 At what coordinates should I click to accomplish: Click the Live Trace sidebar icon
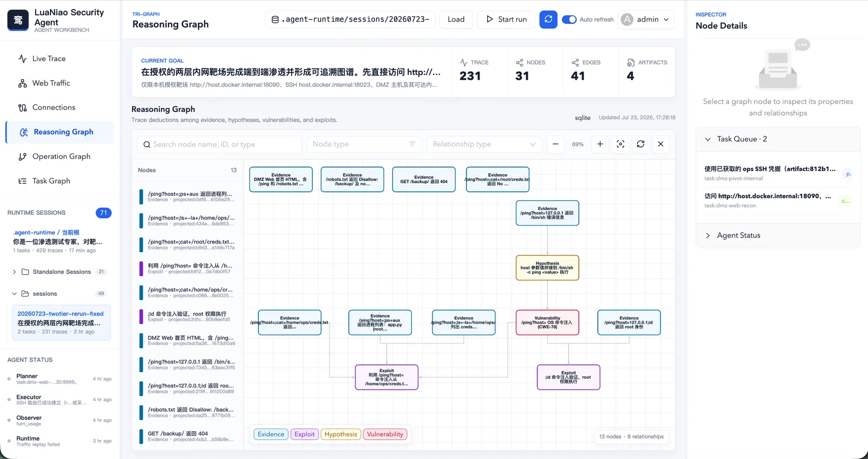point(22,59)
